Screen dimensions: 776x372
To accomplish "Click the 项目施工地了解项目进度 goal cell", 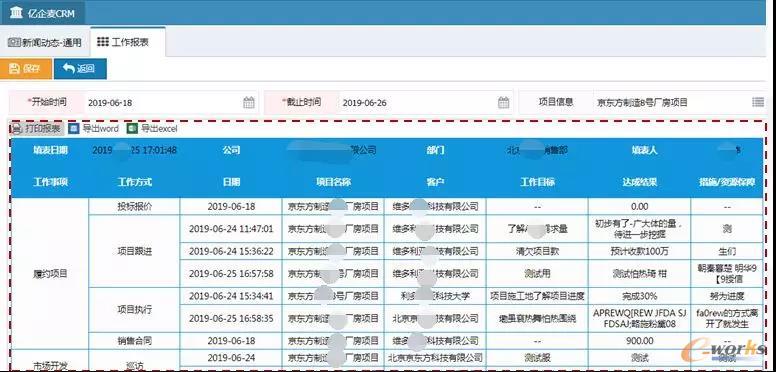I will coord(537,296).
